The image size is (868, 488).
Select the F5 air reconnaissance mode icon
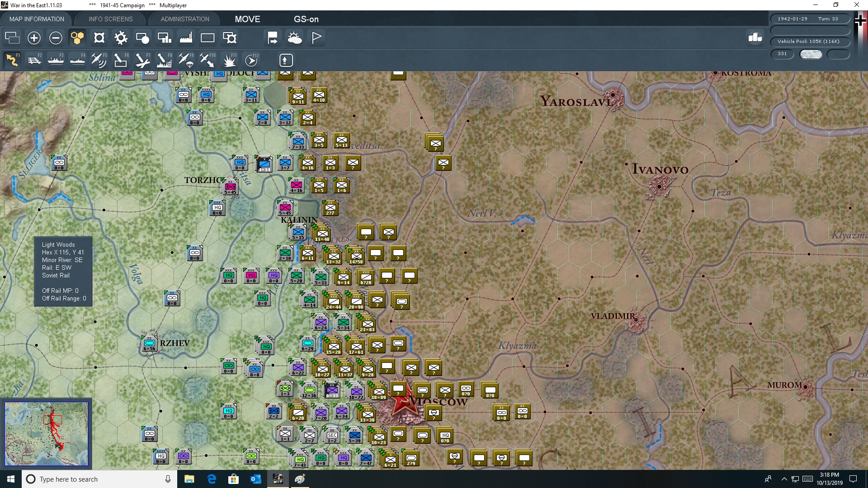coord(99,60)
